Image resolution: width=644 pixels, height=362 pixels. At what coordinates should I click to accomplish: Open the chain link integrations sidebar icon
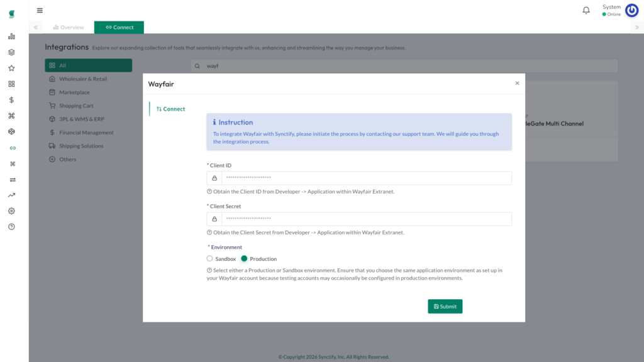pos(13,148)
